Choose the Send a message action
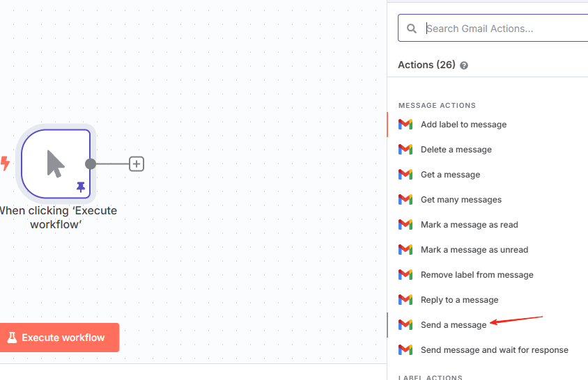Screen dimensions: 588x380 454,325
